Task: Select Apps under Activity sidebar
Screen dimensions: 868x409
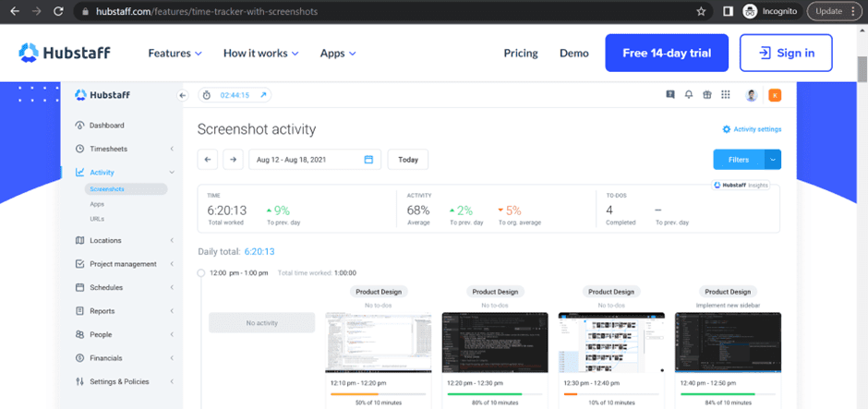Action: point(97,204)
